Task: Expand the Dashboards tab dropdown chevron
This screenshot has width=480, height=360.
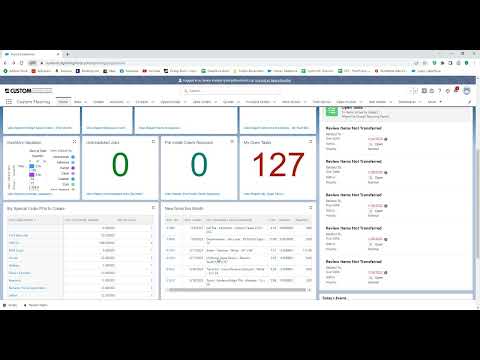Action: [420, 102]
